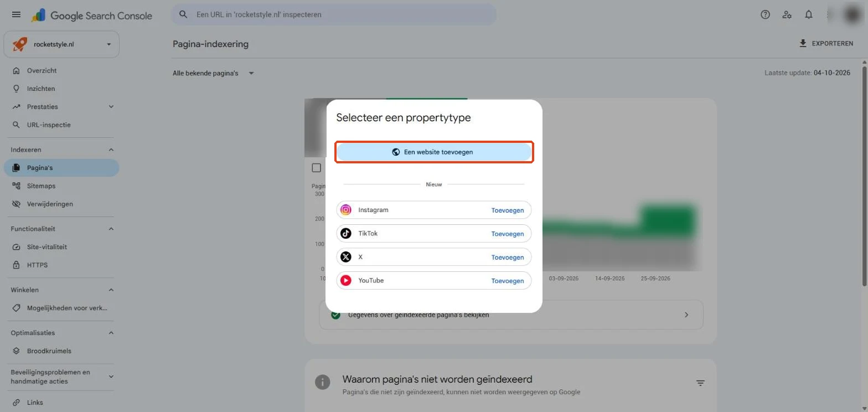868x412 pixels.
Task: Click Een website toevoegen button
Action: pos(434,152)
